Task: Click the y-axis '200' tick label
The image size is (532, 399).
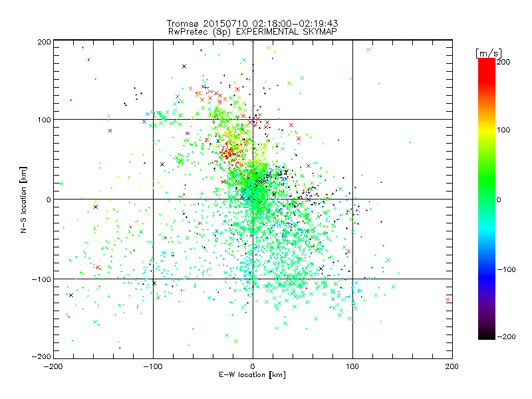Action: [x=44, y=42]
